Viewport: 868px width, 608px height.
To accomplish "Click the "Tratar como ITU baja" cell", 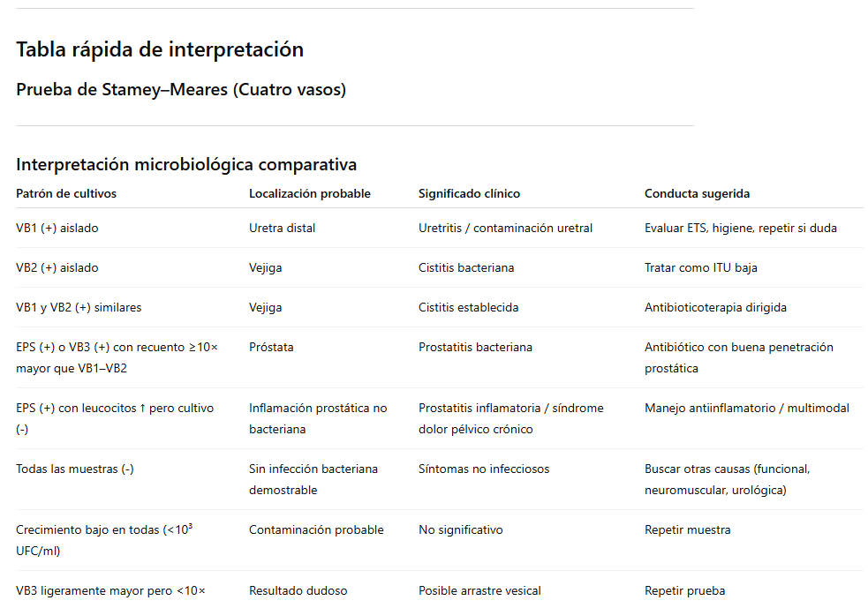I will [x=701, y=267].
